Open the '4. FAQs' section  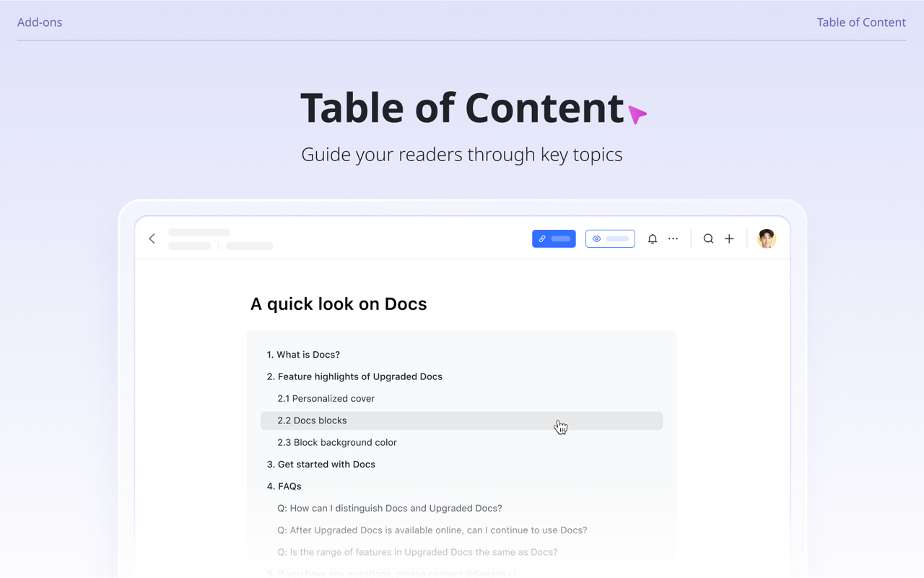pyautogui.click(x=284, y=486)
